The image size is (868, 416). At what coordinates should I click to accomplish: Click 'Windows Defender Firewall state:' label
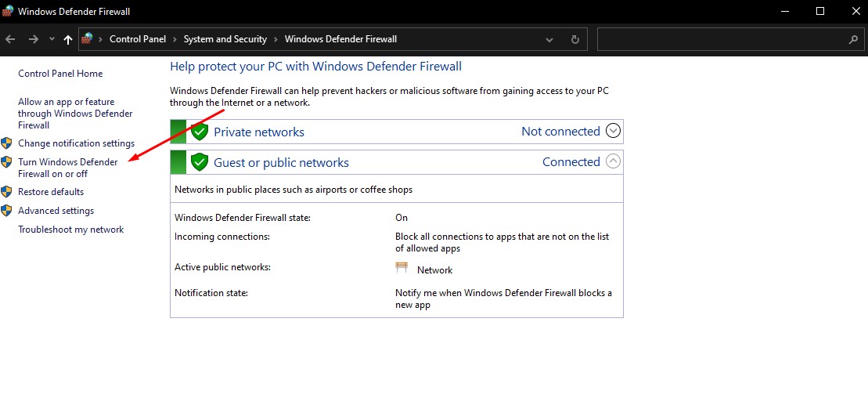[x=243, y=219]
